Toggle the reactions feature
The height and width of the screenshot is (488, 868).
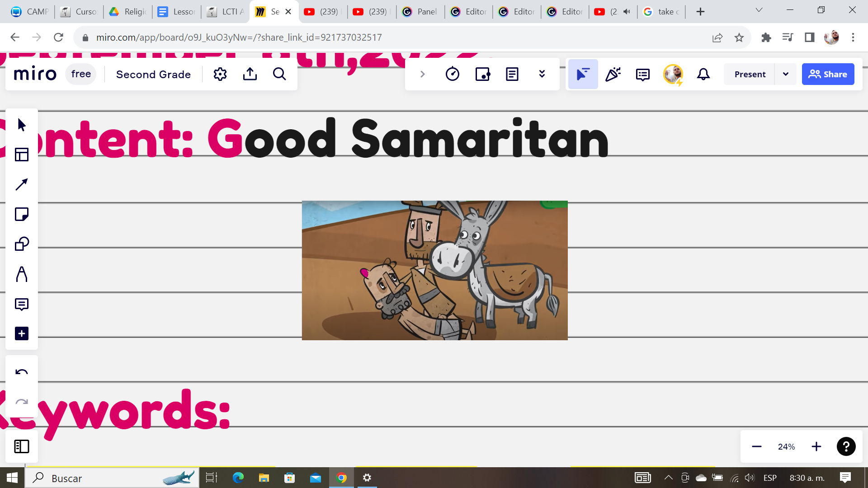point(613,74)
